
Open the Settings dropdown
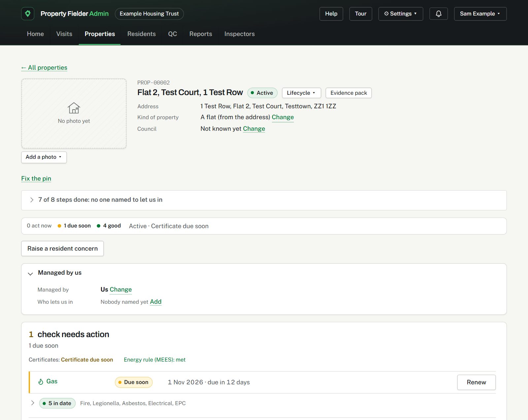pyautogui.click(x=401, y=14)
